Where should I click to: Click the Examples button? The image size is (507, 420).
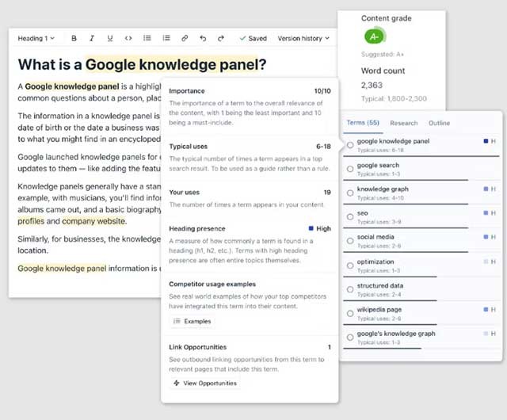click(192, 321)
